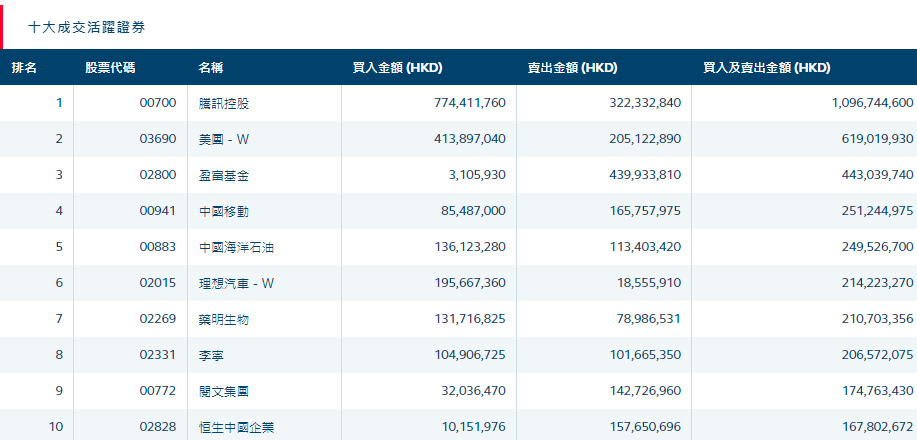Click buy amount 131,716,825

tap(470, 319)
